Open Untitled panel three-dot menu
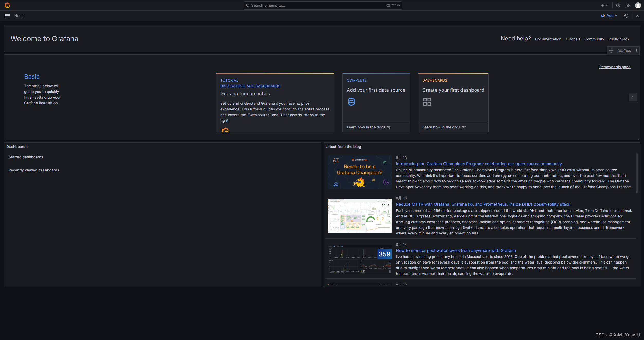Screen dimensions: 644x340 636,51
